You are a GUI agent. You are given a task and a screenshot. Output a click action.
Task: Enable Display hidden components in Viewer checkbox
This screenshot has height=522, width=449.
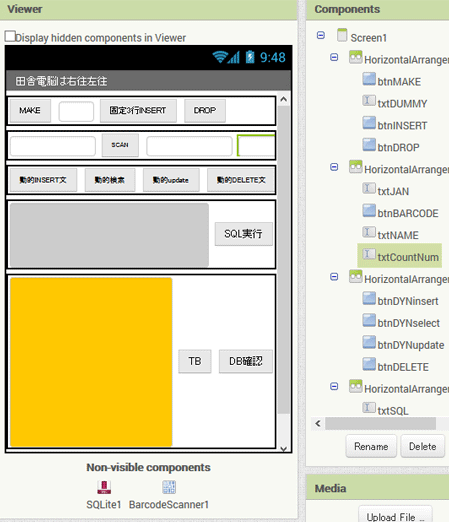(10, 36)
